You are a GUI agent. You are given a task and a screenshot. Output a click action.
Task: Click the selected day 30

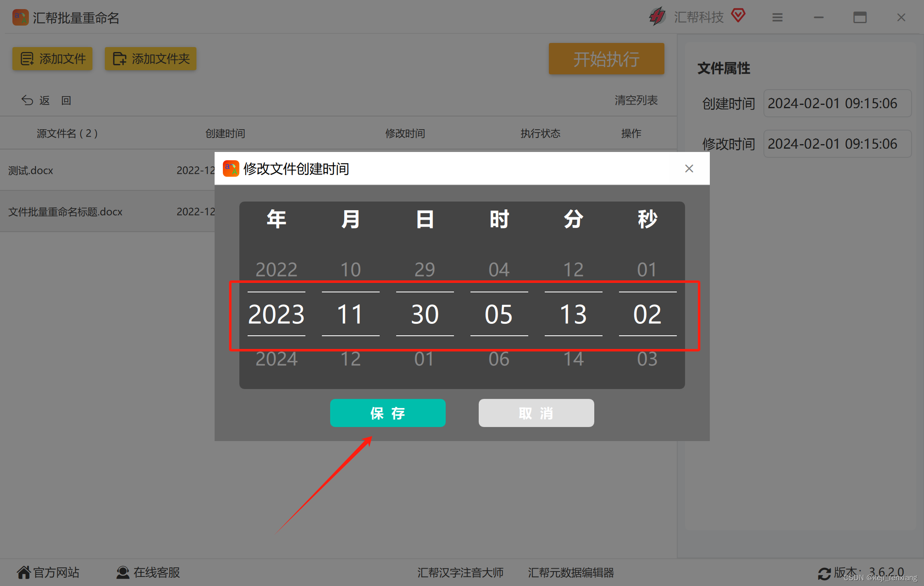point(425,314)
